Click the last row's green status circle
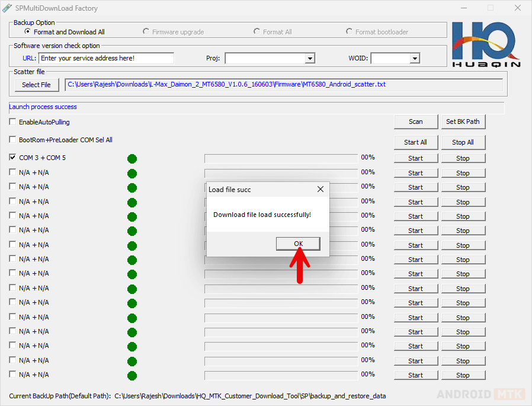This screenshot has height=406, width=532. pyautogui.click(x=132, y=375)
